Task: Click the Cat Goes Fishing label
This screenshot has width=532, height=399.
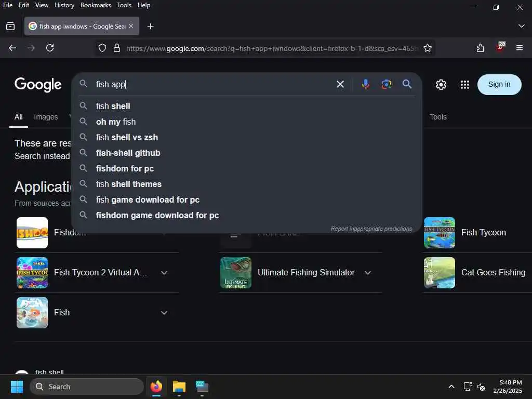Action: [x=494, y=272]
